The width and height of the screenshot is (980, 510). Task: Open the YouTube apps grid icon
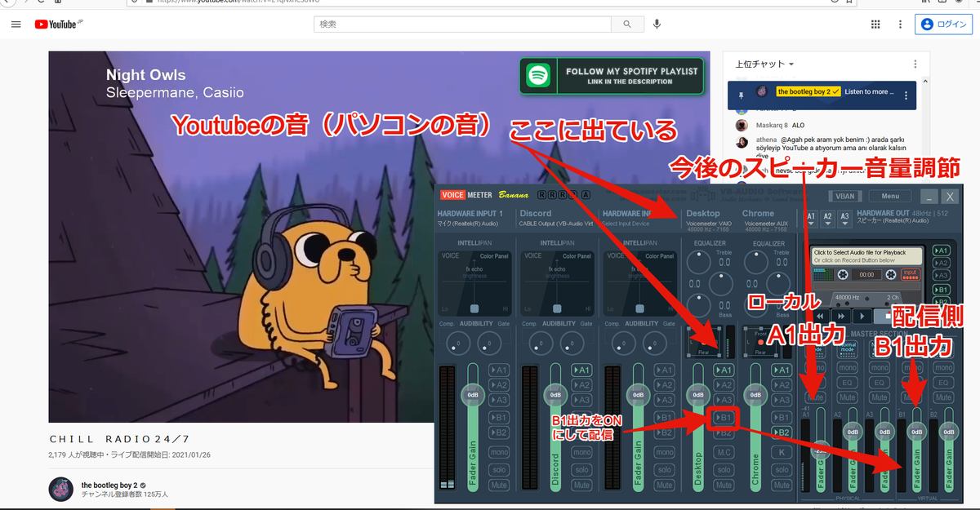pyautogui.click(x=875, y=24)
